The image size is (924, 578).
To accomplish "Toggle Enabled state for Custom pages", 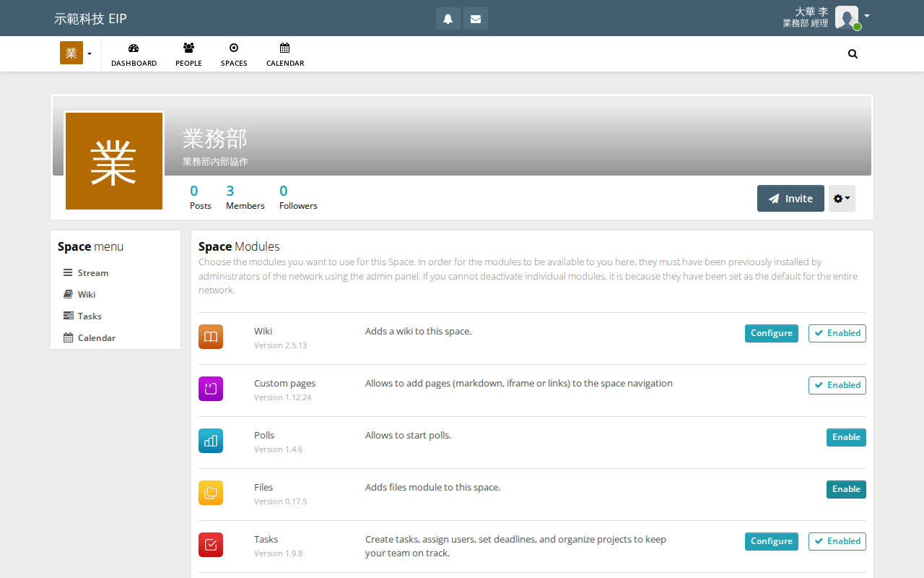I will (837, 385).
